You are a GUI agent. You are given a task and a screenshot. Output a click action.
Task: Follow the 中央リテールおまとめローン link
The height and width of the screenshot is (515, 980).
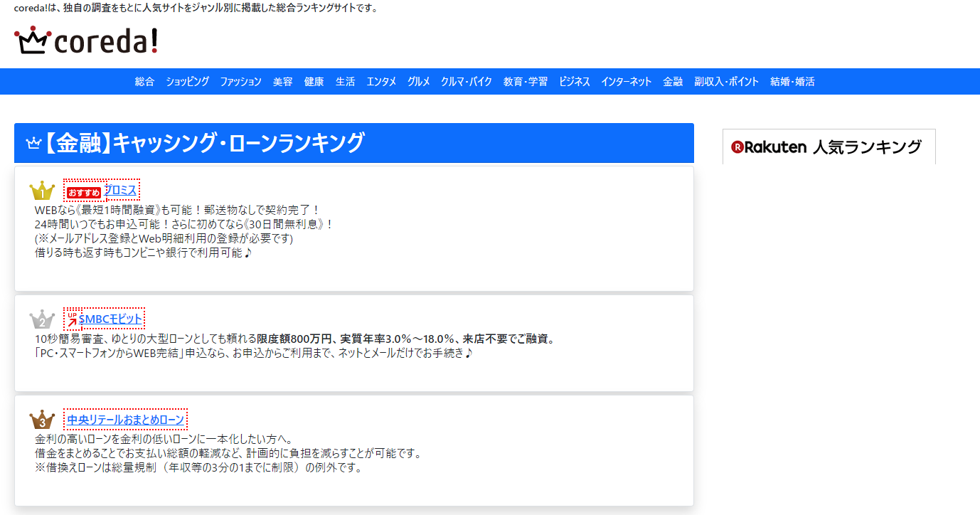click(125, 420)
